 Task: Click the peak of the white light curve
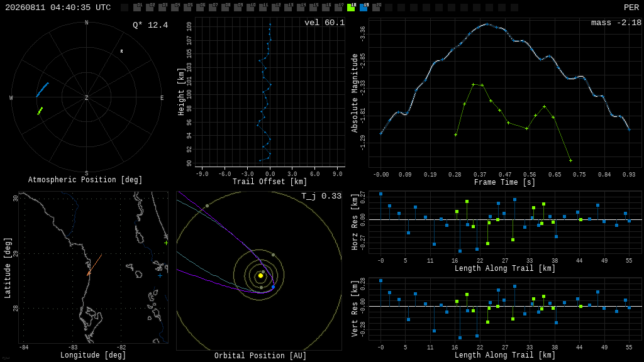487,25
